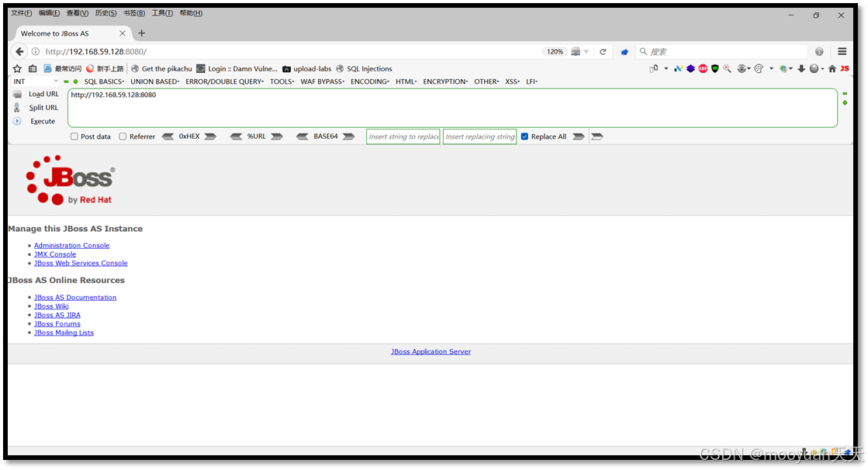Click the Insert replacing string field
Image resolution: width=868 pixels, height=470 pixels.
(480, 137)
